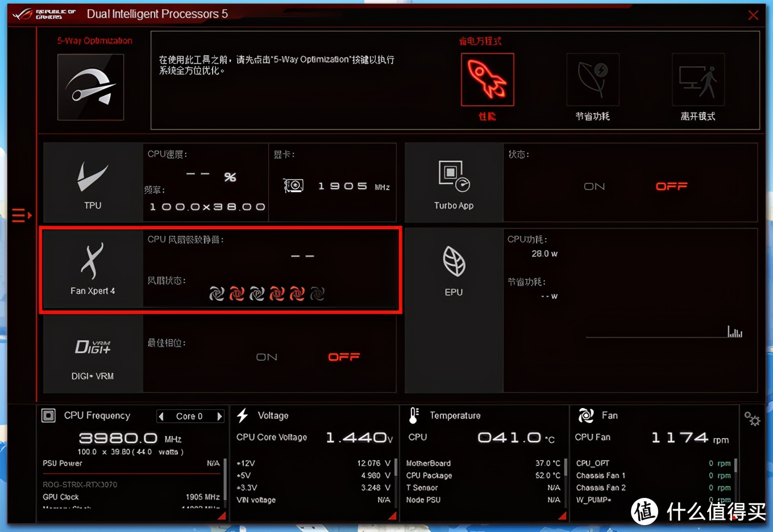Click the Chassis Fan 1 row

coord(654,475)
